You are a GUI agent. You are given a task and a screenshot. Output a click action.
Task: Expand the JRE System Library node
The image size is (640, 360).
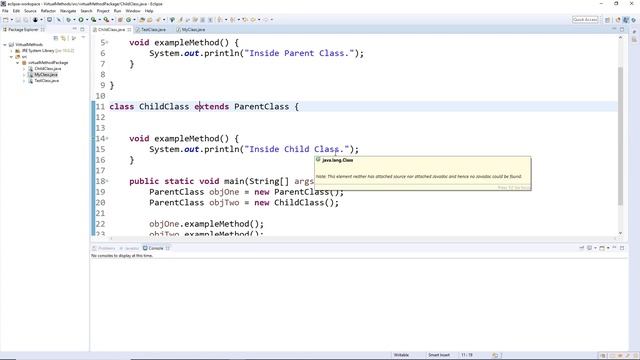[x=11, y=51]
